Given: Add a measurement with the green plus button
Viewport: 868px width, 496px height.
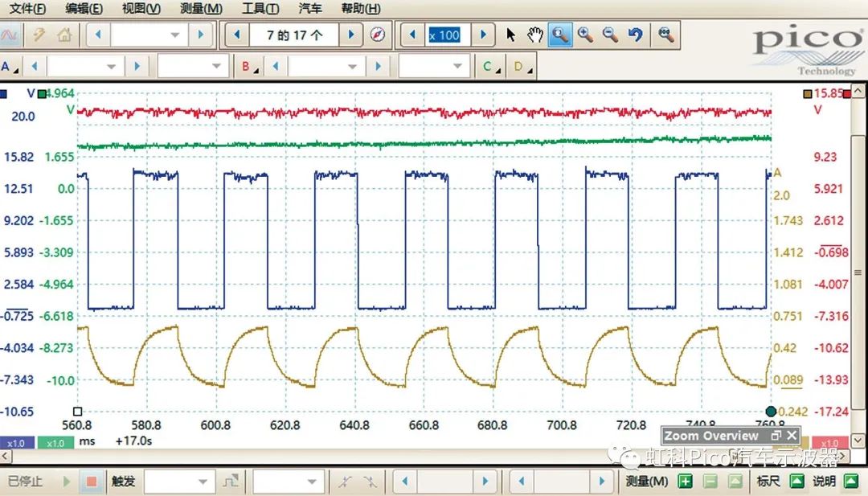Looking at the screenshot, I should coord(685,482).
